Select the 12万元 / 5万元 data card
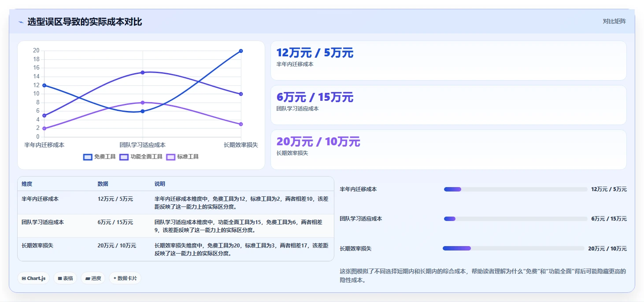Image resolution: width=644 pixels, height=302 pixels. (x=448, y=60)
